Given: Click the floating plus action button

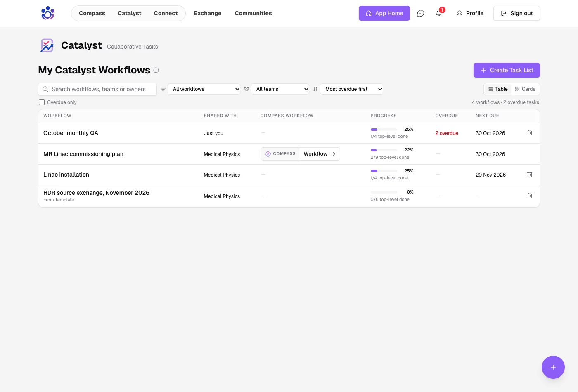Looking at the screenshot, I should [553, 367].
